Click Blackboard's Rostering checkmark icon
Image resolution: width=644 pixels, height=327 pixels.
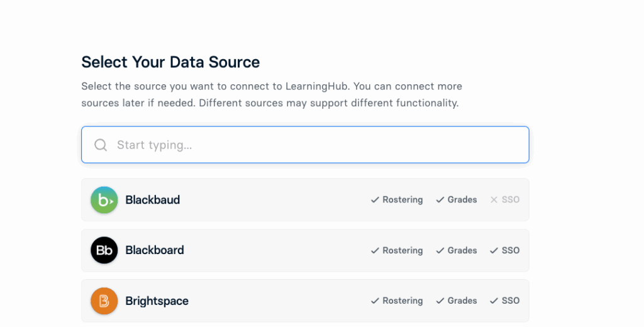point(375,250)
